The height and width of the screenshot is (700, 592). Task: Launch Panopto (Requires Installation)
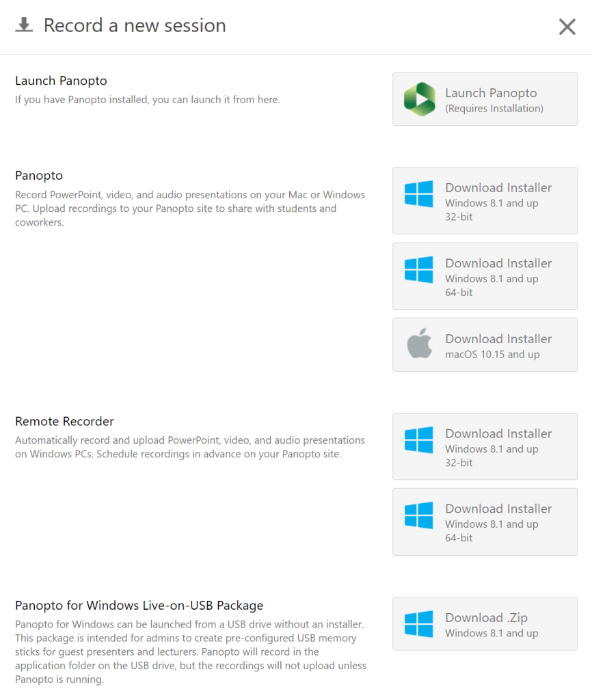pos(485,99)
